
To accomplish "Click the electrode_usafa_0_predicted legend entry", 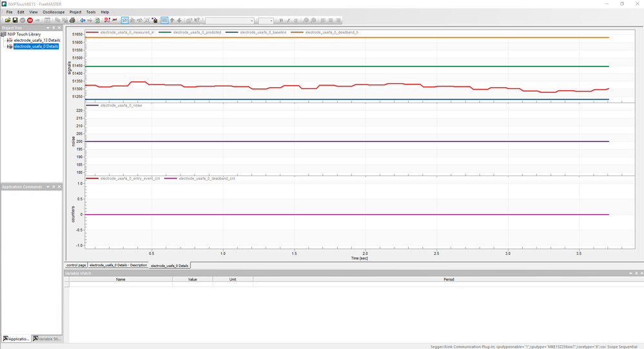I will pyautogui.click(x=190, y=32).
